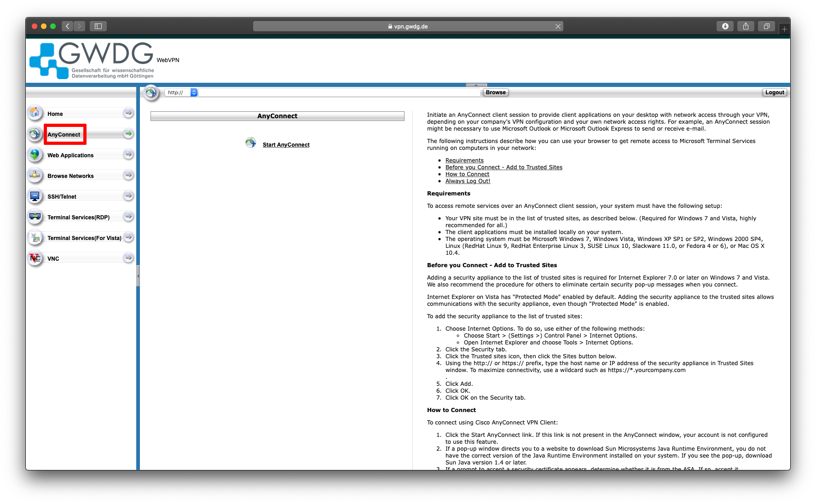816x504 pixels.
Task: Open SSH/Telnet menu item
Action: 62,197
